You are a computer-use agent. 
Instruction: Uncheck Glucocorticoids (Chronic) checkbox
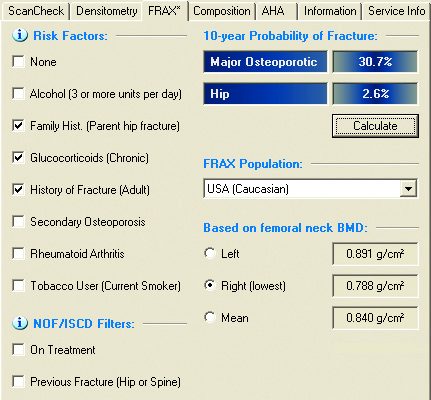point(18,158)
